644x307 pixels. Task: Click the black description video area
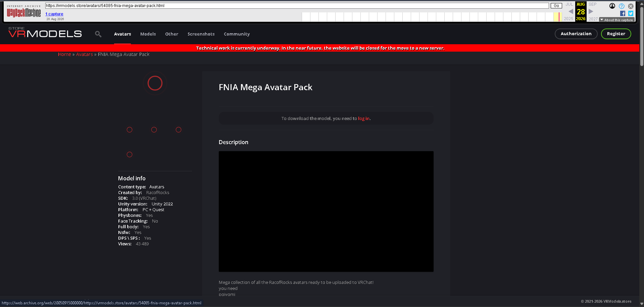[x=326, y=211]
